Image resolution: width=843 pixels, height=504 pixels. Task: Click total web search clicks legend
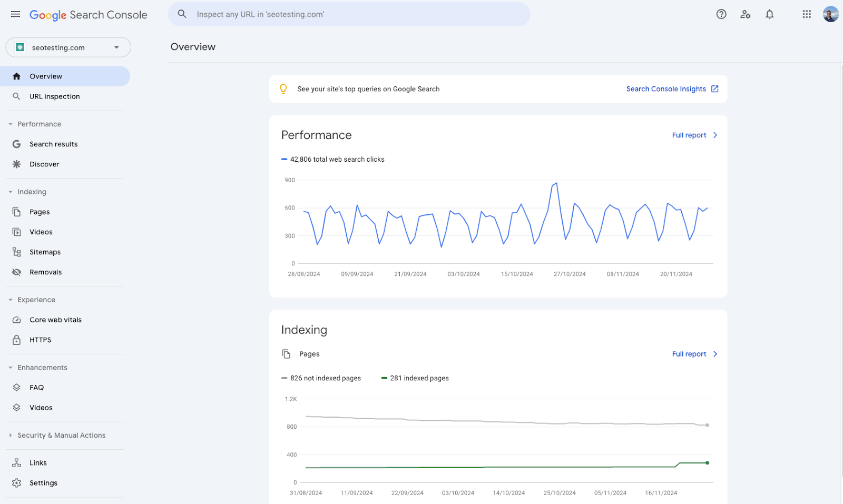[333, 159]
